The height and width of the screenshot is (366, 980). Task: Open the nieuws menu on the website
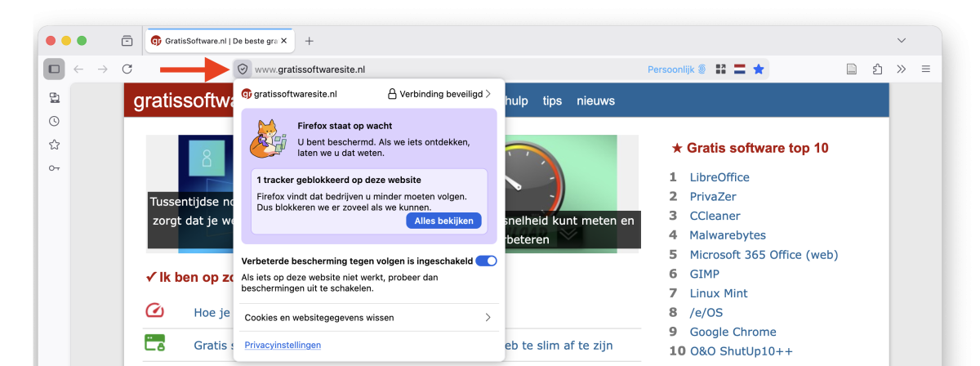coord(595,100)
